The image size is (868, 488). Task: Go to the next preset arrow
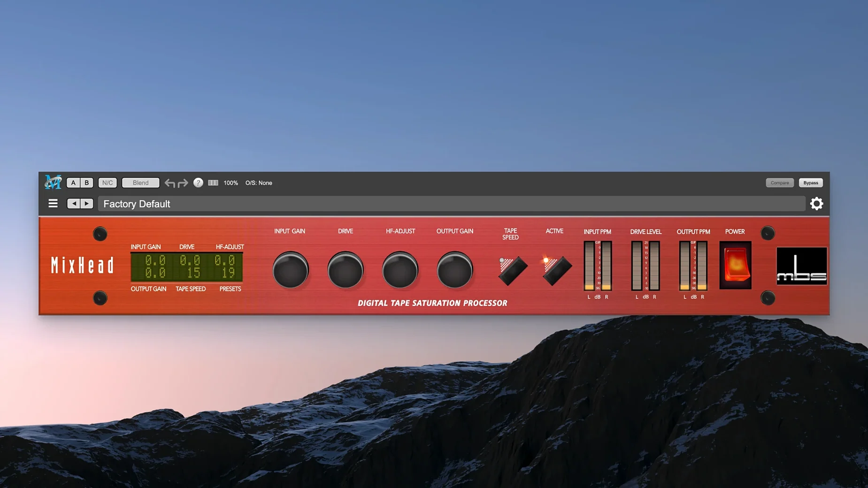click(x=87, y=204)
